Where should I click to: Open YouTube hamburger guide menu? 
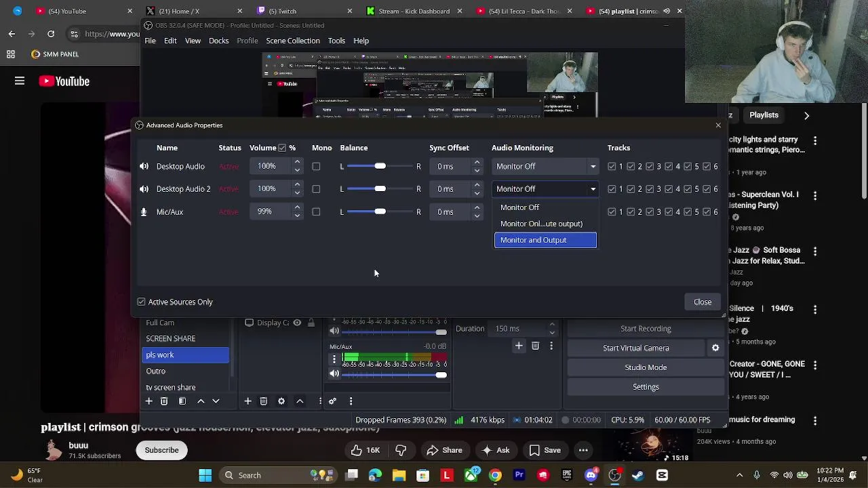[x=20, y=81]
